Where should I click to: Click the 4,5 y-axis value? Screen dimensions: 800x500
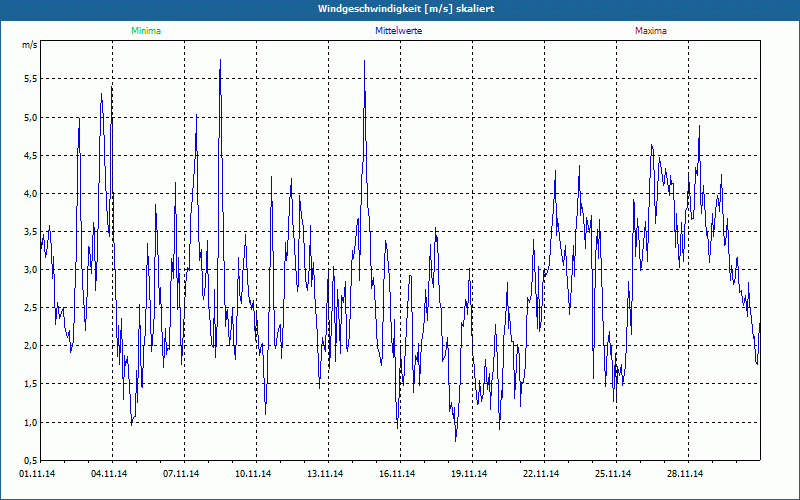click(30, 156)
